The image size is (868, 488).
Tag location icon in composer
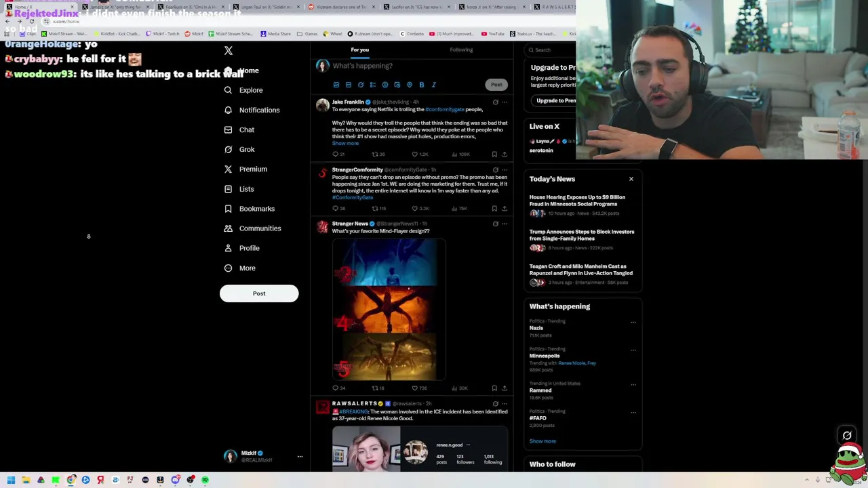410,85
